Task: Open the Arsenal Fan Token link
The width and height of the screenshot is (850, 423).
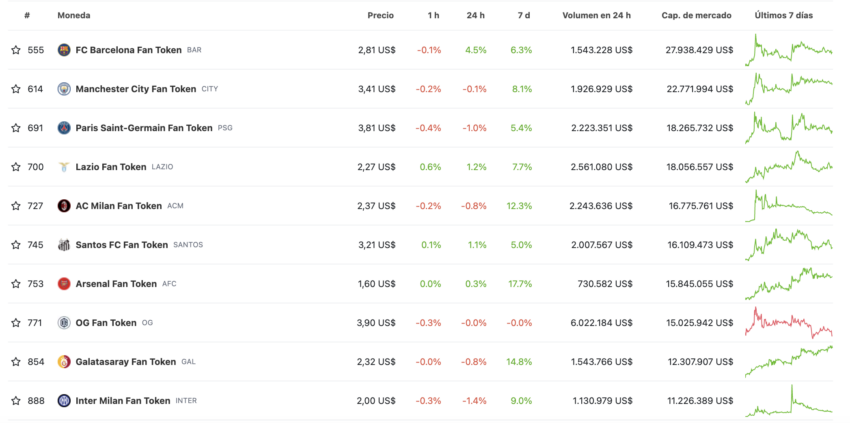Action: [116, 284]
